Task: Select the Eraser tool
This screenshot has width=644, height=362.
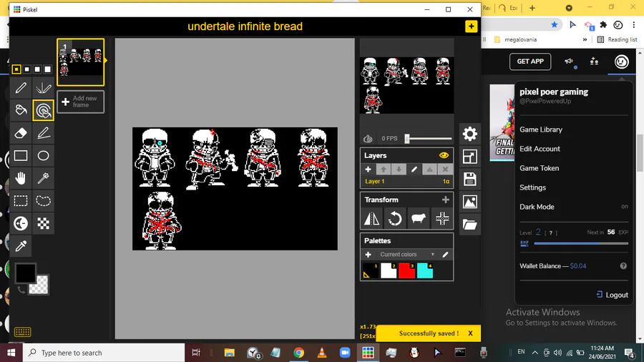Action: pyautogui.click(x=21, y=133)
